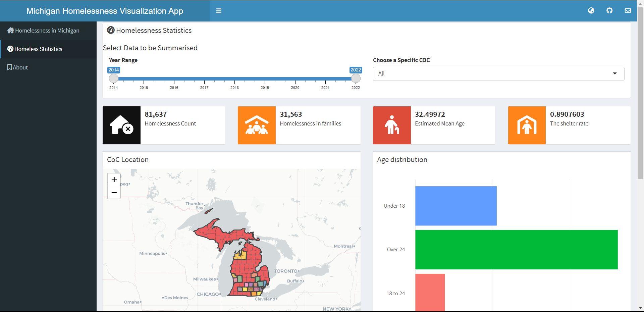Click the red Estimated Mean Age icon
Screen dimensions: 644x312
pyautogui.click(x=392, y=125)
